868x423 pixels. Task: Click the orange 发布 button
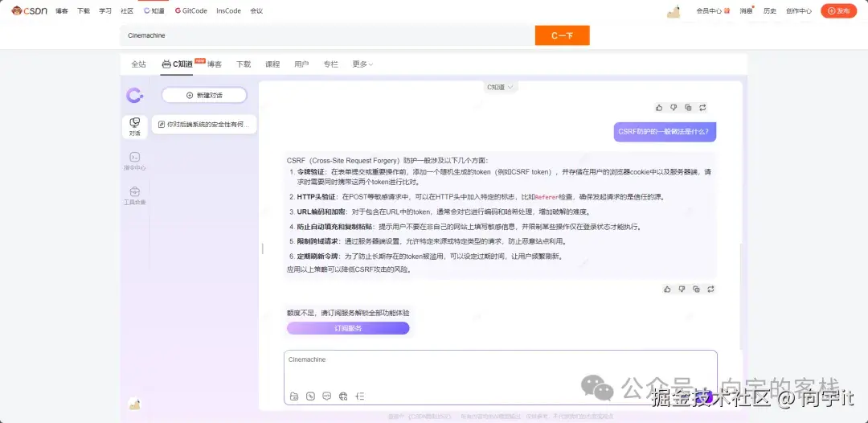(x=838, y=10)
